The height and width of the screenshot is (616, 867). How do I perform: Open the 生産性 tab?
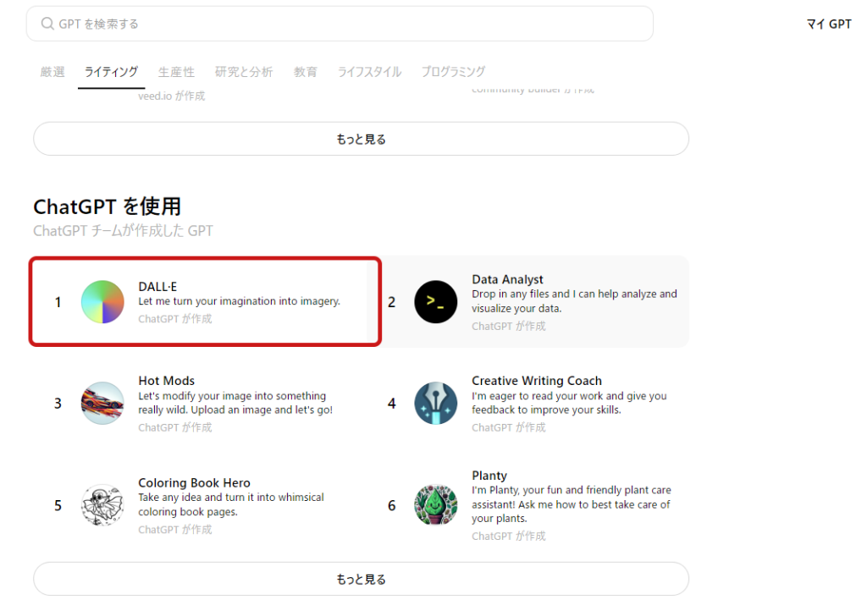(x=176, y=72)
